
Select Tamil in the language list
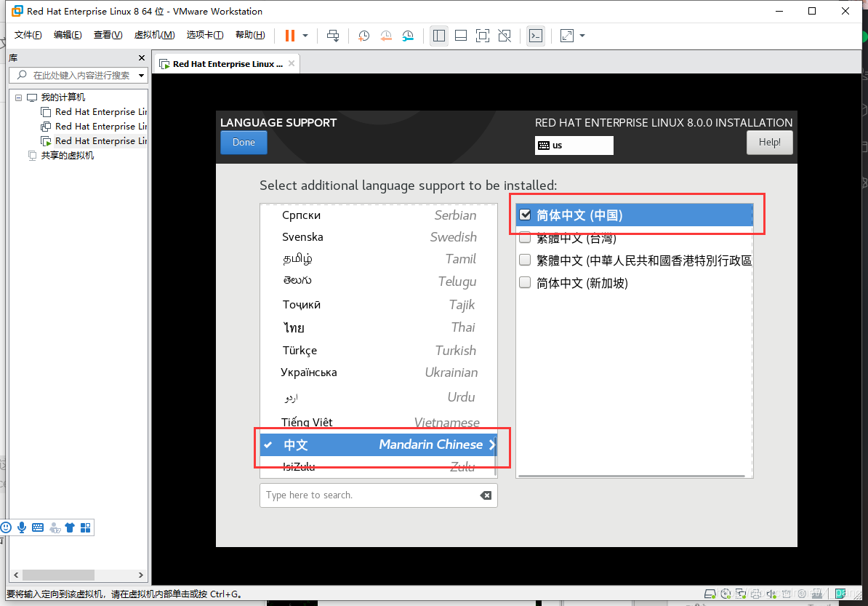(379, 259)
